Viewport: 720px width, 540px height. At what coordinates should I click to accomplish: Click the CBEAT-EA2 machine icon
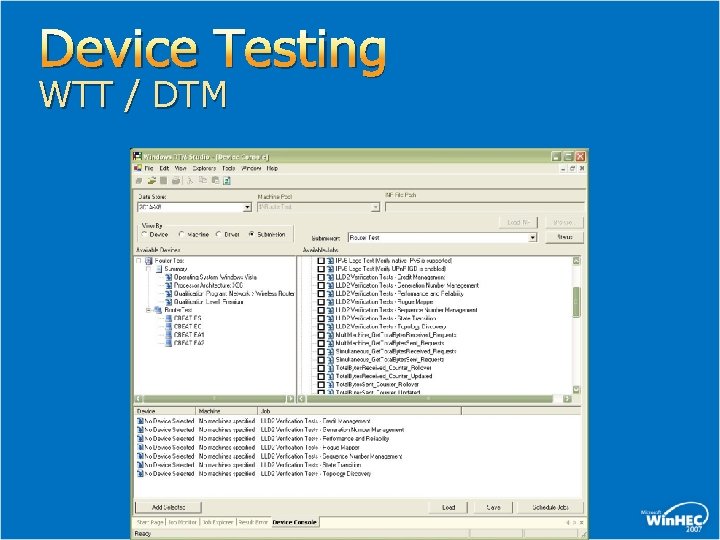(169, 343)
